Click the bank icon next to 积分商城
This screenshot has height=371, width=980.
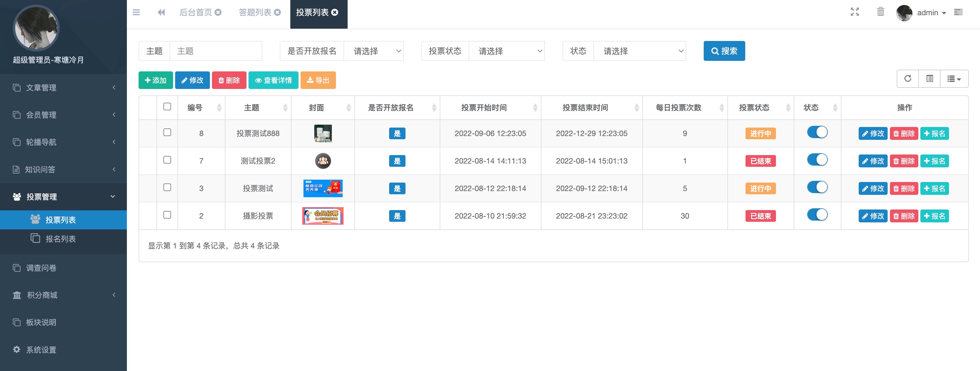pos(17,295)
